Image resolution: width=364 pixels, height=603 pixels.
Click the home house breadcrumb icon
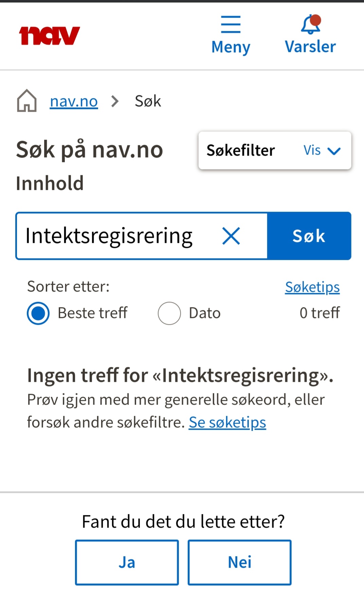coord(27,101)
